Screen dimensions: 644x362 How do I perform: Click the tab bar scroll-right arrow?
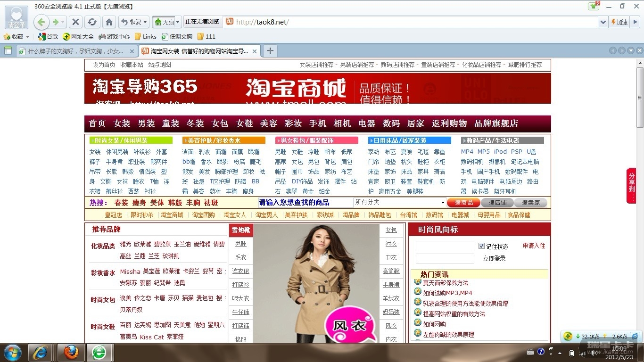pos(622,50)
